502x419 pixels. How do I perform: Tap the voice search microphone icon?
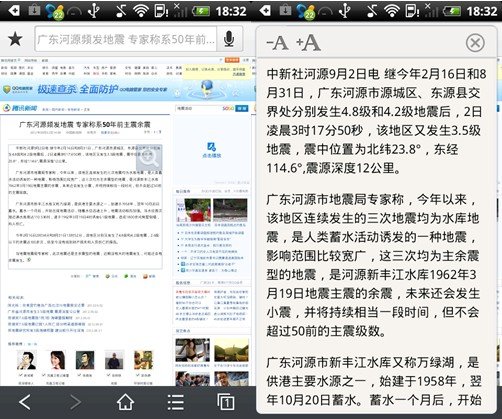(x=229, y=39)
